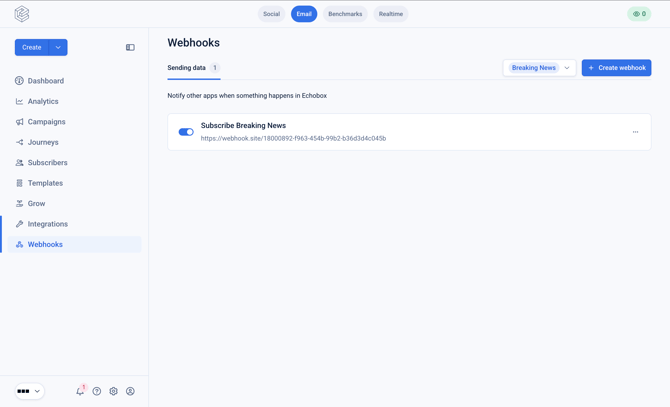Viewport: 670px width, 407px height.
Task: Click the Create webhook button
Action: pyautogui.click(x=616, y=68)
